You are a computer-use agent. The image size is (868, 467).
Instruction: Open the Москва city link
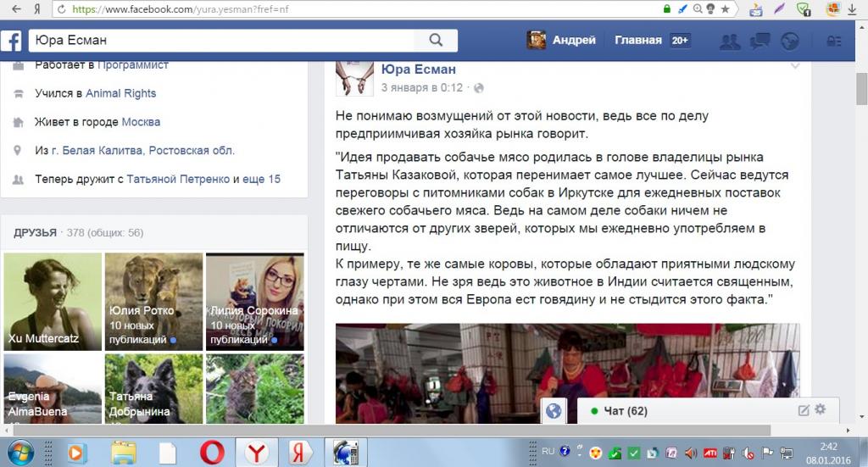click(141, 122)
